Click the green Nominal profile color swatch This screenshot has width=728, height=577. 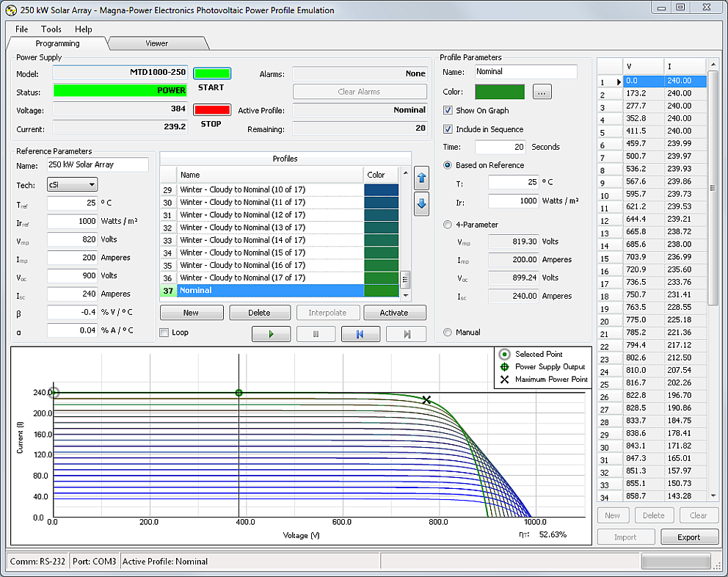click(x=378, y=290)
